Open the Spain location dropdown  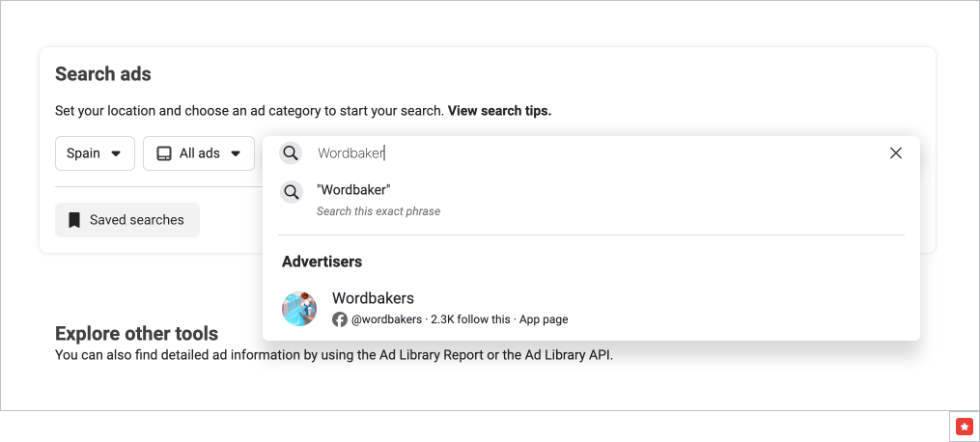(95, 153)
